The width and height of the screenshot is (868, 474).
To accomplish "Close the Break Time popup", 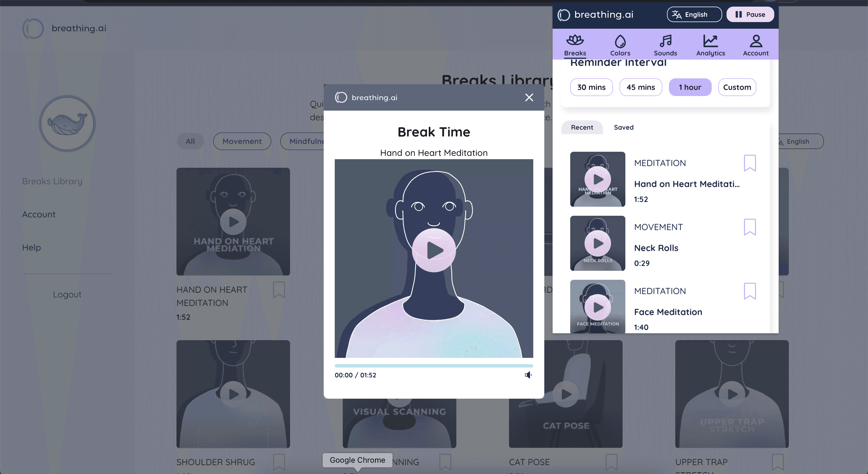I will click(x=529, y=97).
